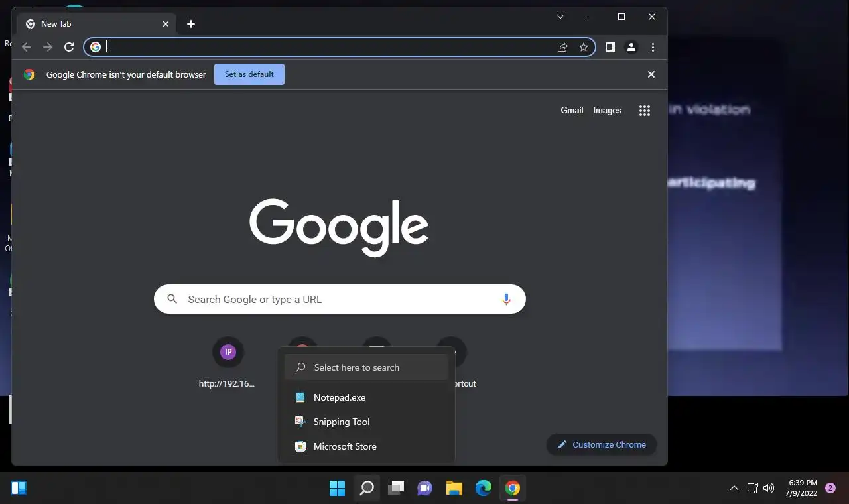Image resolution: width=849 pixels, height=504 pixels.
Task: Open Microsoft Store from the search popup
Action: pos(367,446)
